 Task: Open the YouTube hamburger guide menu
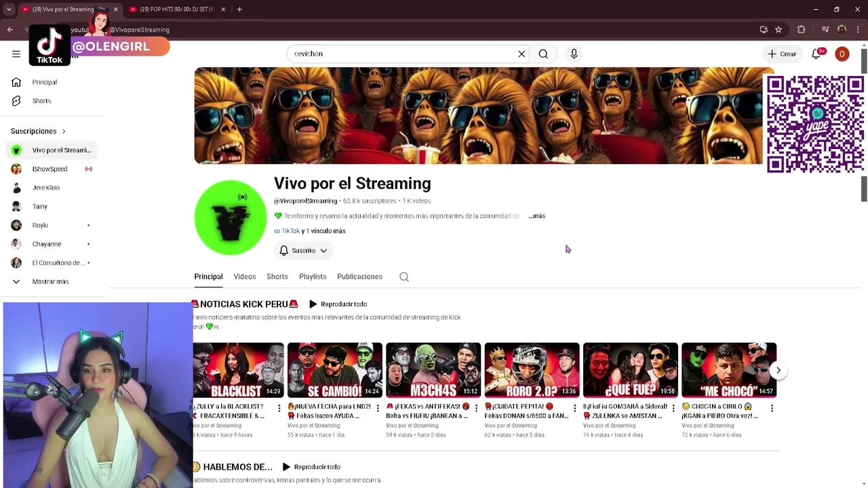16,54
